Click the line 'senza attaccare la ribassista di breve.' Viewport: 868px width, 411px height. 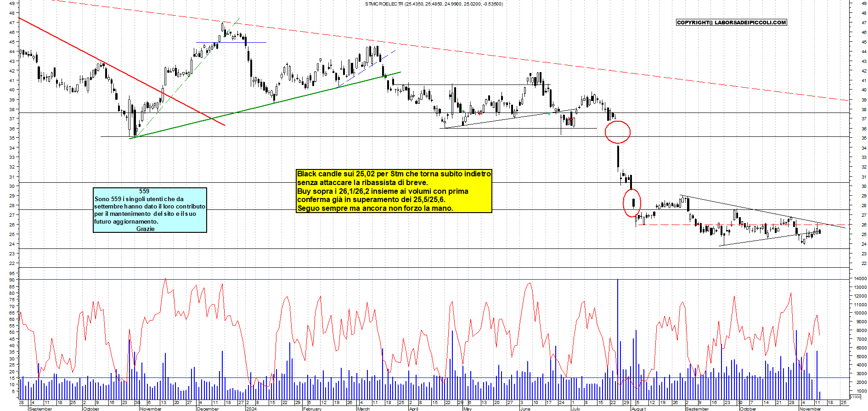(x=362, y=183)
